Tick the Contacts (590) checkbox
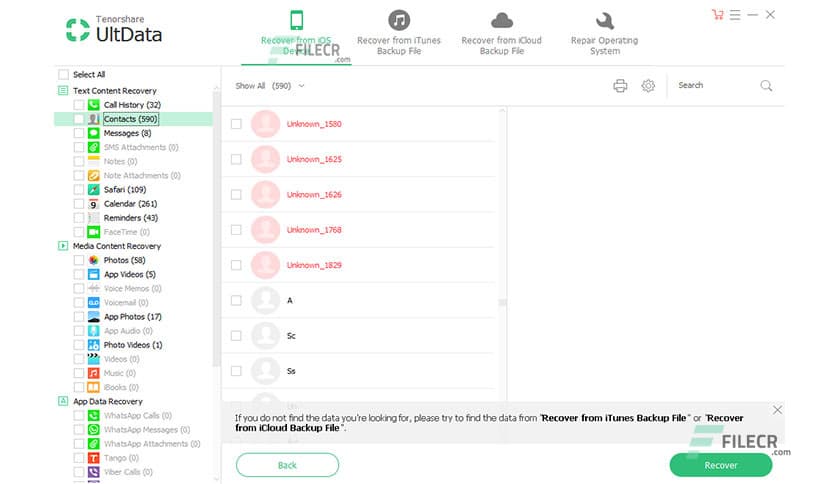Screen dimensions: 836x484 (79, 119)
